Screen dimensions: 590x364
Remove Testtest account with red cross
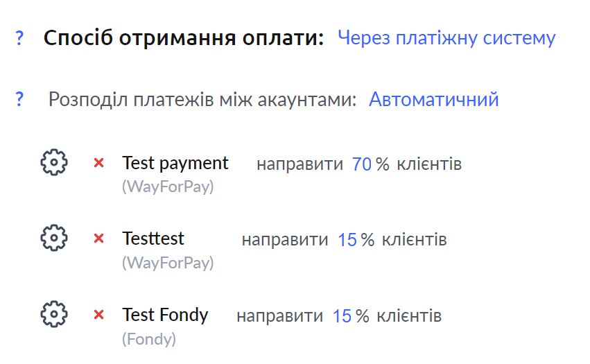click(x=98, y=239)
